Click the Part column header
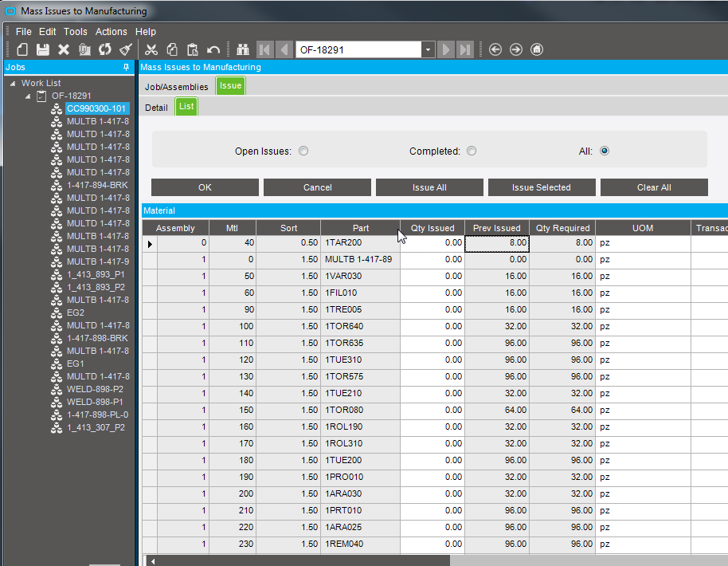Image resolution: width=728 pixels, height=566 pixels. click(360, 228)
